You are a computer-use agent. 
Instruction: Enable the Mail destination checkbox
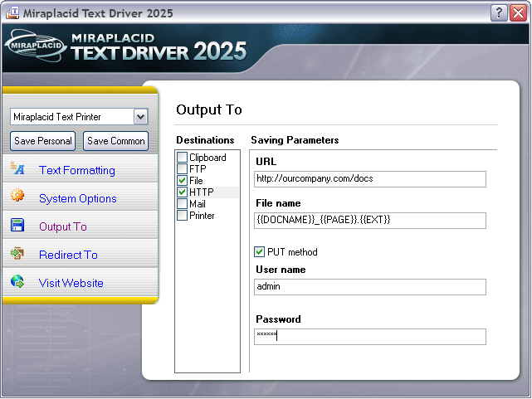coord(183,204)
